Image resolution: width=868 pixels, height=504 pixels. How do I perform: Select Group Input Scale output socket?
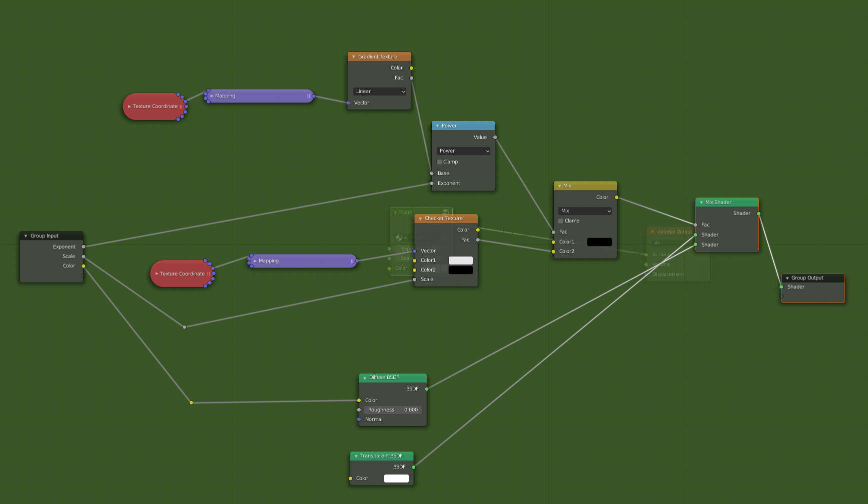(84, 256)
